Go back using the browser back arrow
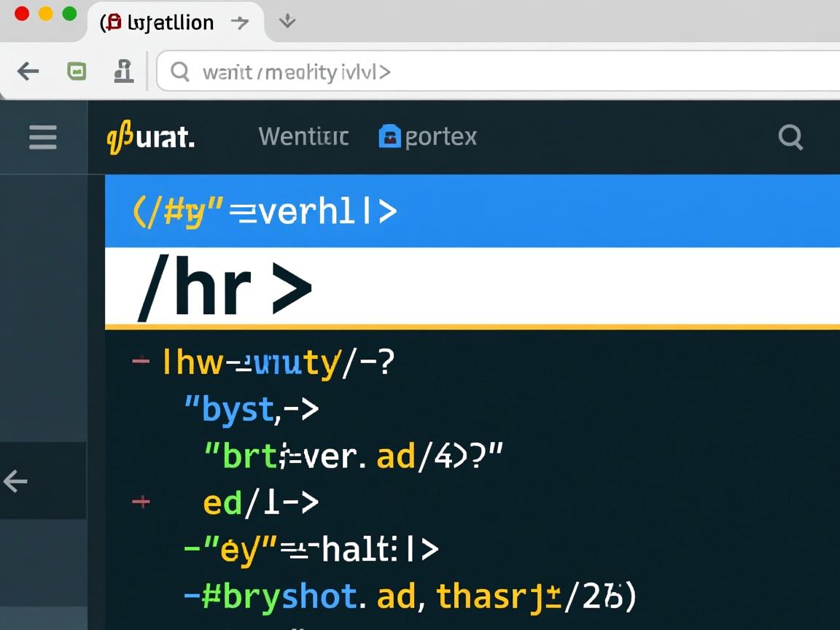The height and width of the screenshot is (630, 840). [28, 71]
